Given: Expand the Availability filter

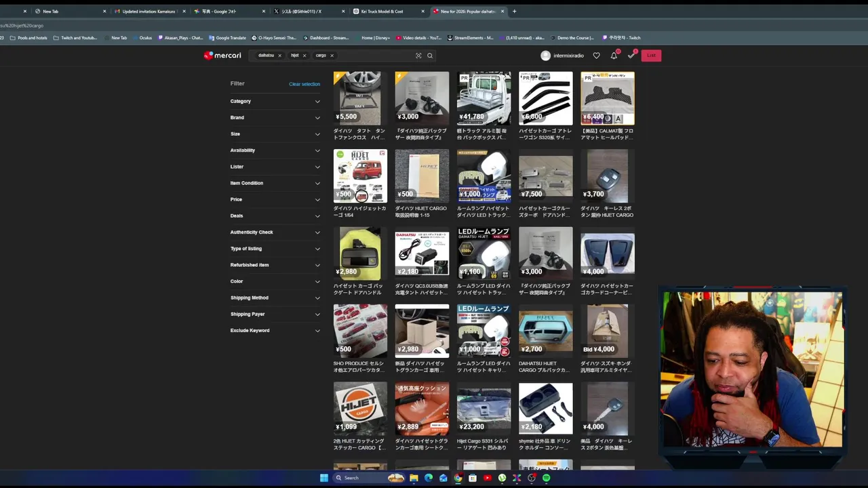Looking at the screenshot, I should 275,150.
